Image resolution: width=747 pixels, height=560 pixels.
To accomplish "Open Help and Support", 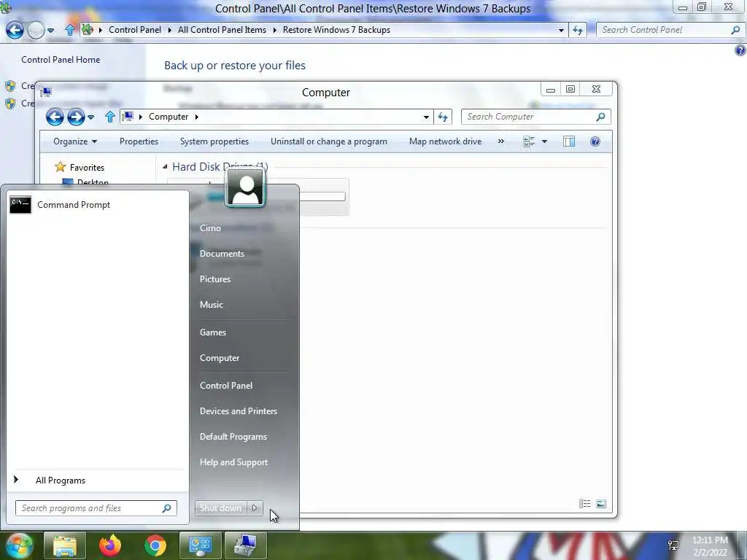I will click(233, 462).
